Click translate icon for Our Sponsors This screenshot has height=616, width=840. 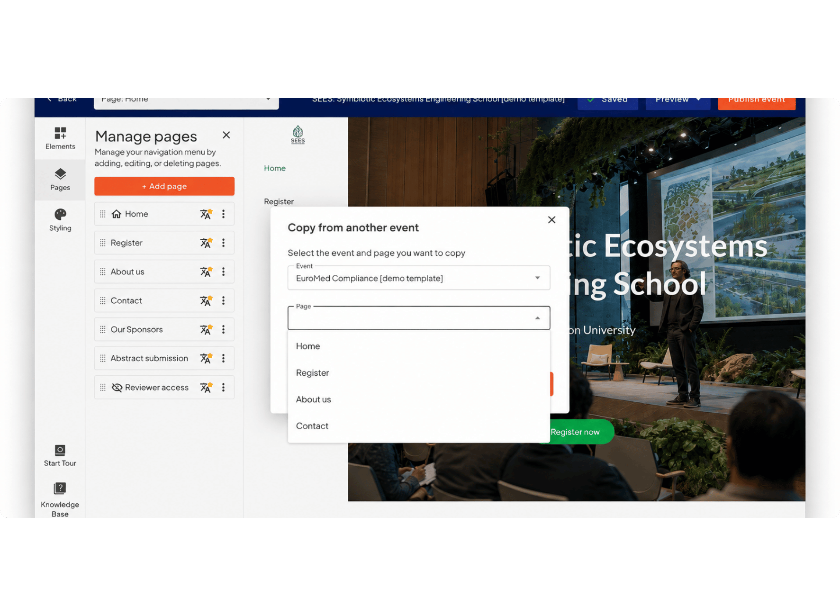[x=206, y=330]
